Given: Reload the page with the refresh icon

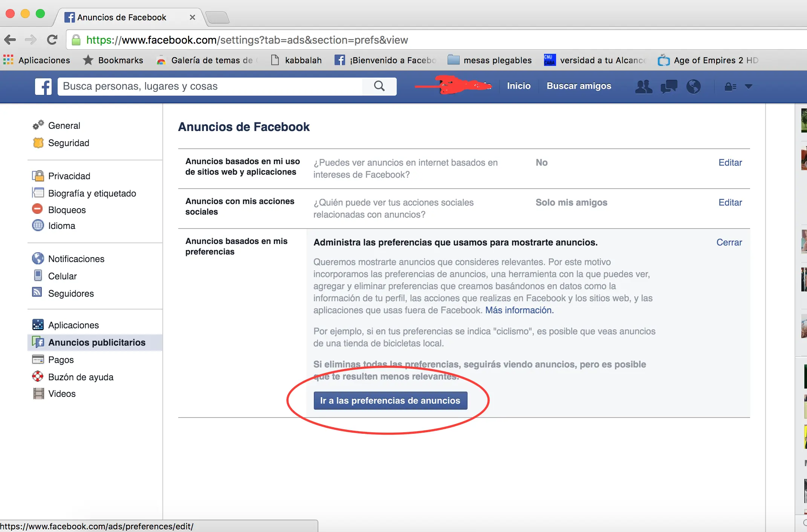Looking at the screenshot, I should pos(52,40).
